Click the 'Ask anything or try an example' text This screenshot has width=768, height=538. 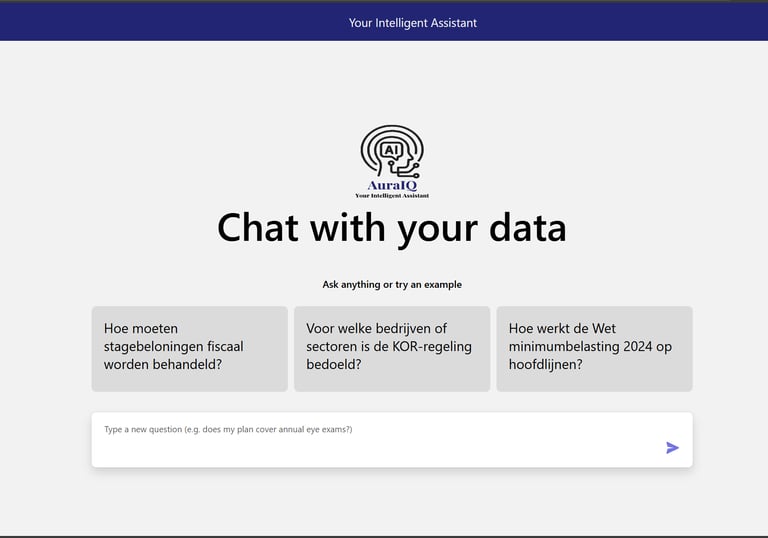[391, 285]
